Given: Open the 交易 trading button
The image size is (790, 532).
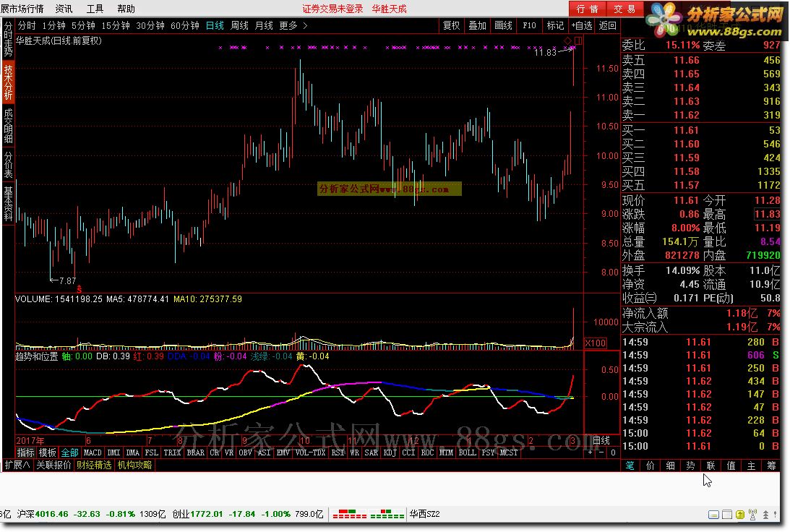Looking at the screenshot, I should point(624,9).
